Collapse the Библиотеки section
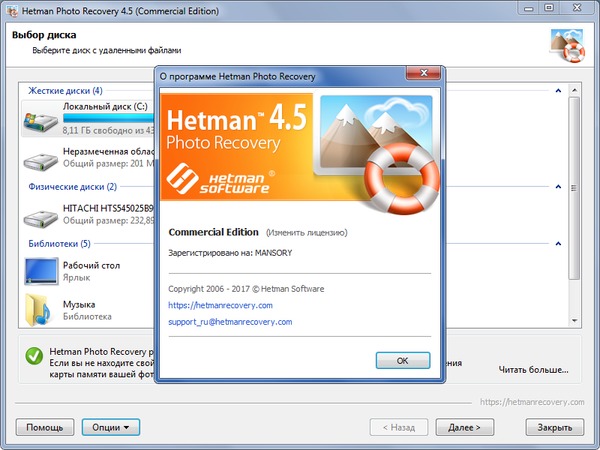600x450 pixels. pyautogui.click(x=558, y=244)
